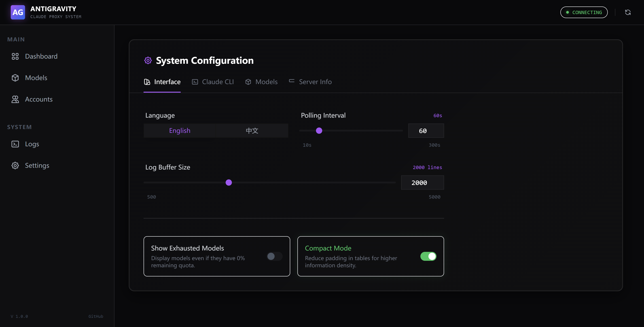This screenshot has width=644, height=327.
Task: Switch to the Claude CLI tab
Action: 213,82
